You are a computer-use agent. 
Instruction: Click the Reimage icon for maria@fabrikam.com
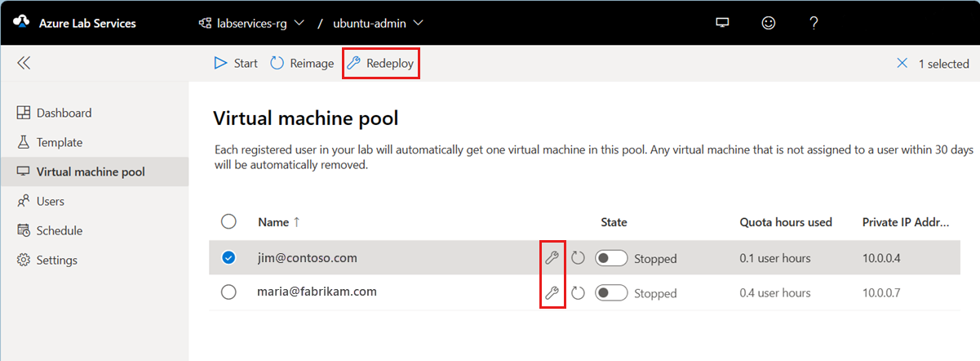click(x=579, y=292)
